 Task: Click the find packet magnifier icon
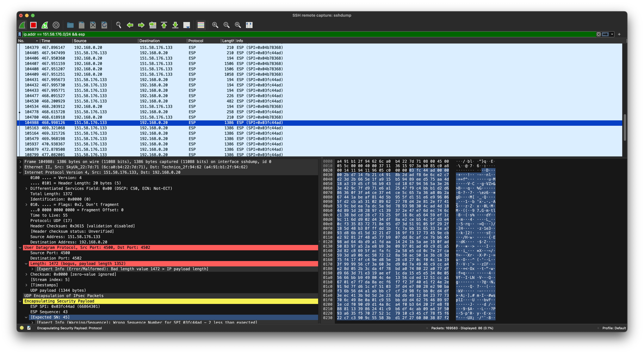point(119,25)
